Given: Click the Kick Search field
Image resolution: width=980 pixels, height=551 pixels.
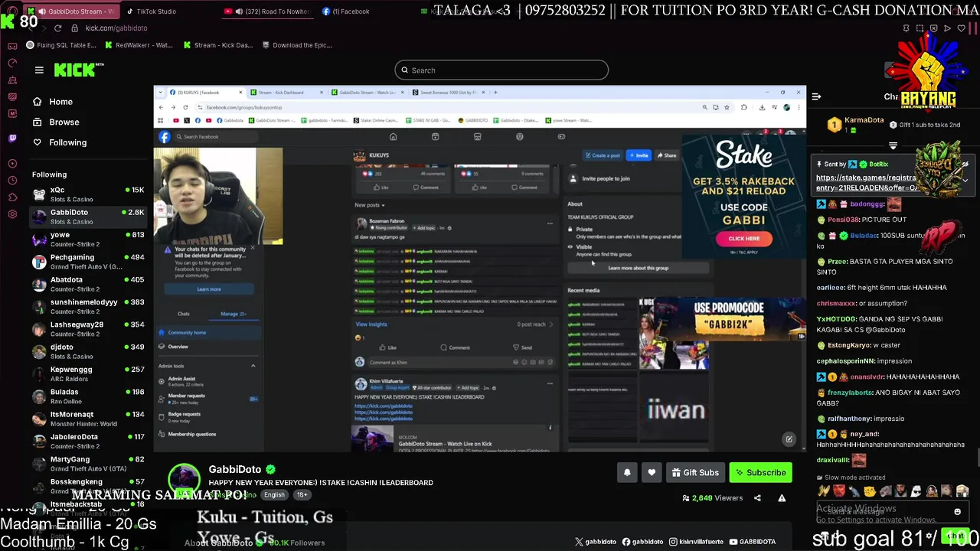Looking at the screenshot, I should pos(501,70).
